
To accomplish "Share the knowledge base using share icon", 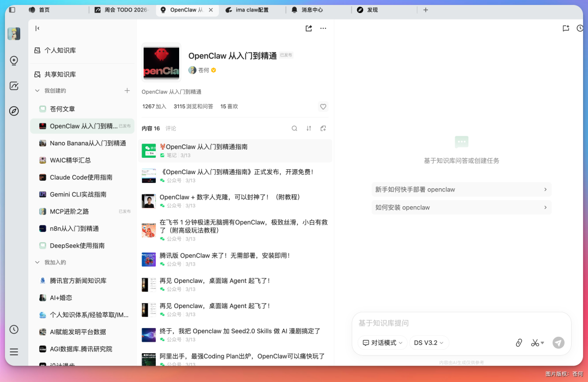I will click(x=309, y=28).
